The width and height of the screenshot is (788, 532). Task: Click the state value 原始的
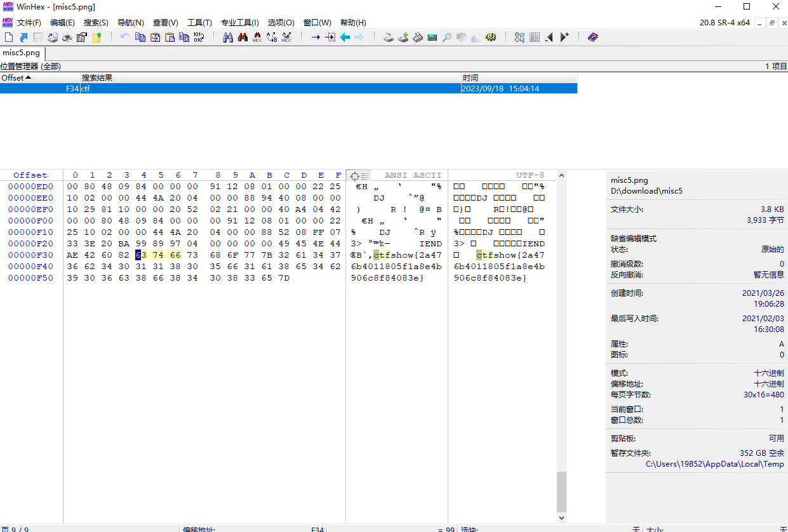tap(773, 249)
